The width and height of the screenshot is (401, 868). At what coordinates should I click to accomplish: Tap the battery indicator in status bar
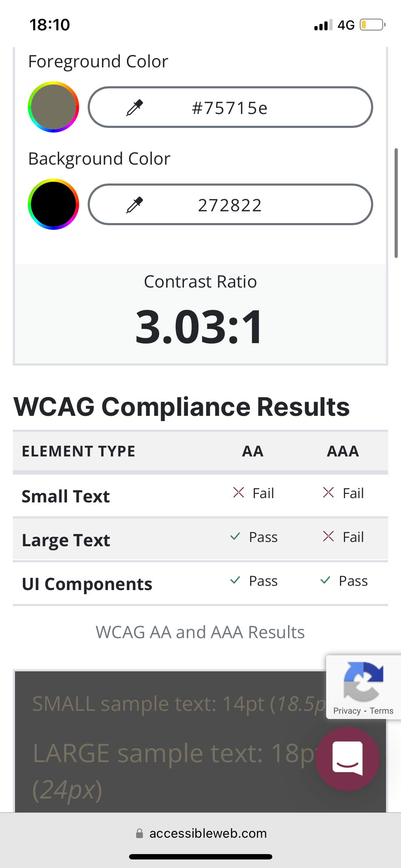tap(372, 25)
